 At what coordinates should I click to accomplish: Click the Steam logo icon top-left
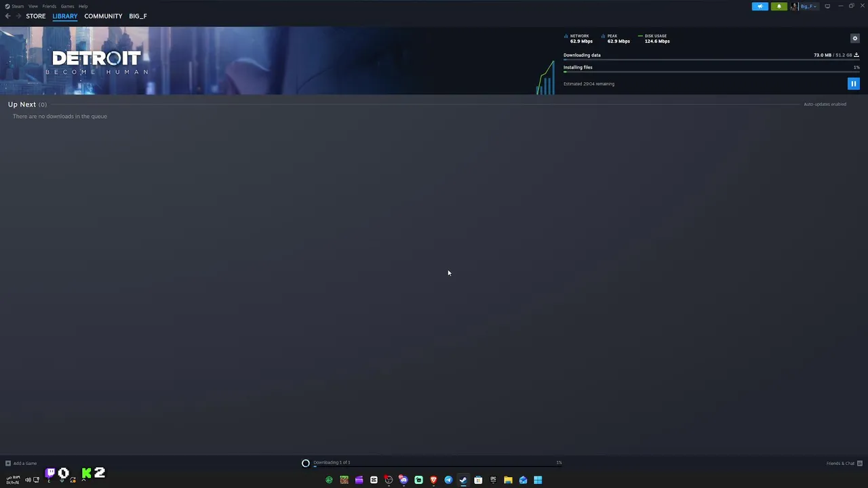(7, 6)
